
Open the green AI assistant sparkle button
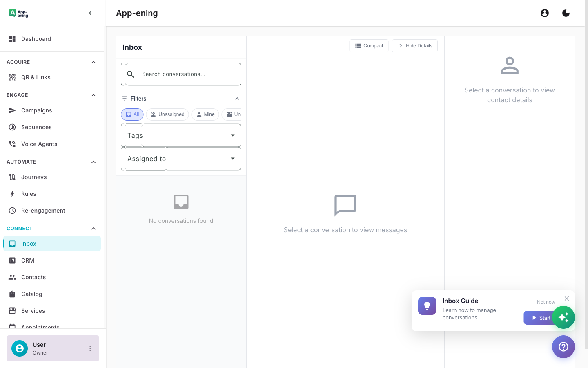click(x=563, y=317)
